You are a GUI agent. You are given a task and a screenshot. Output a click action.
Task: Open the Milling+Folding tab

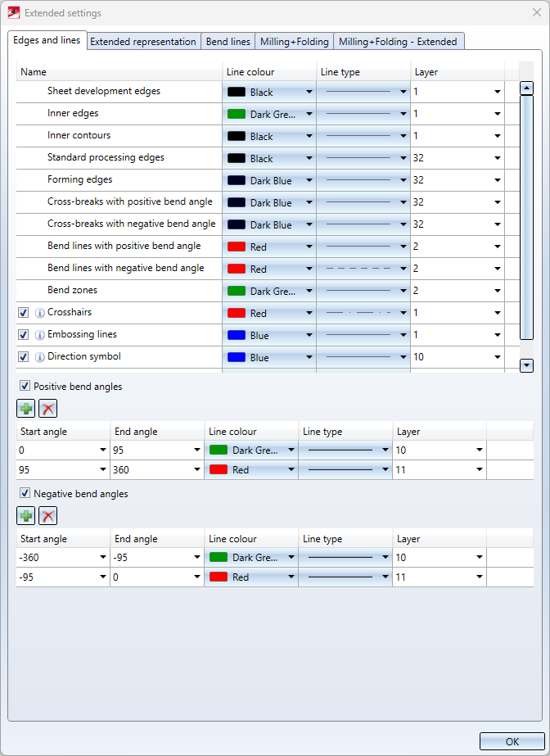pos(295,42)
